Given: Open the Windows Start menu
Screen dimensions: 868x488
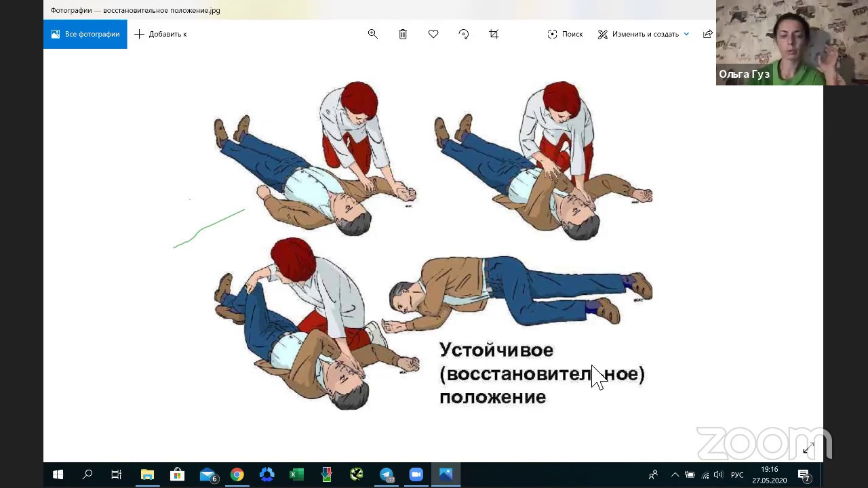Looking at the screenshot, I should pos(58,475).
